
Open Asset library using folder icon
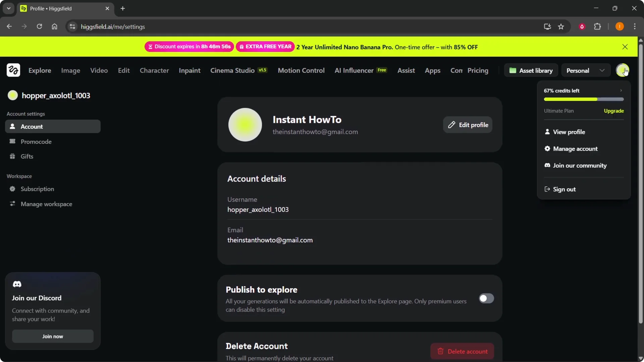tap(513, 70)
